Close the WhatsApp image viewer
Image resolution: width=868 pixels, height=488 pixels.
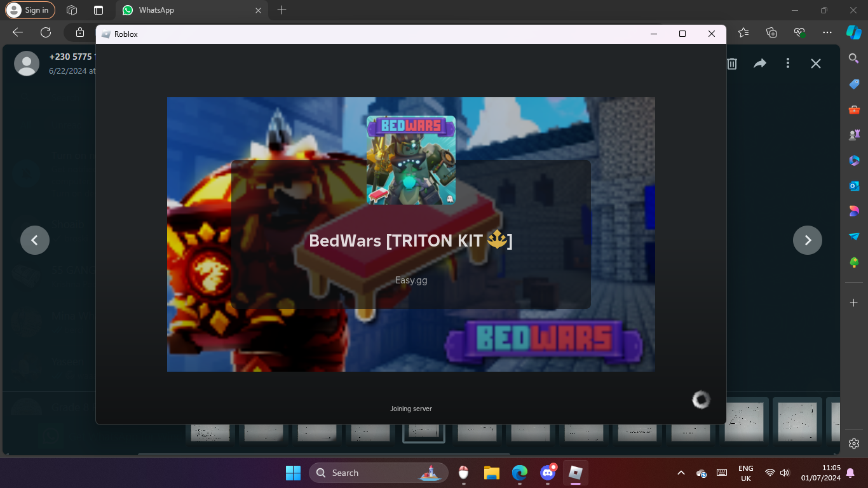pos(816,64)
